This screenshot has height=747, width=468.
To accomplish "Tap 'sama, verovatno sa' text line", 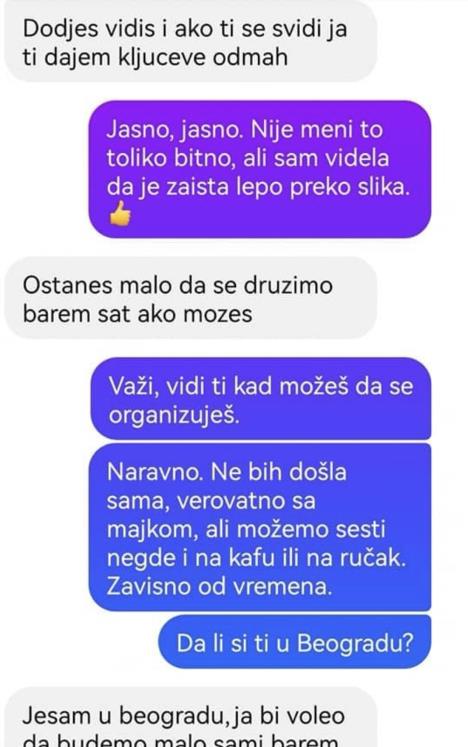I will [x=211, y=501].
